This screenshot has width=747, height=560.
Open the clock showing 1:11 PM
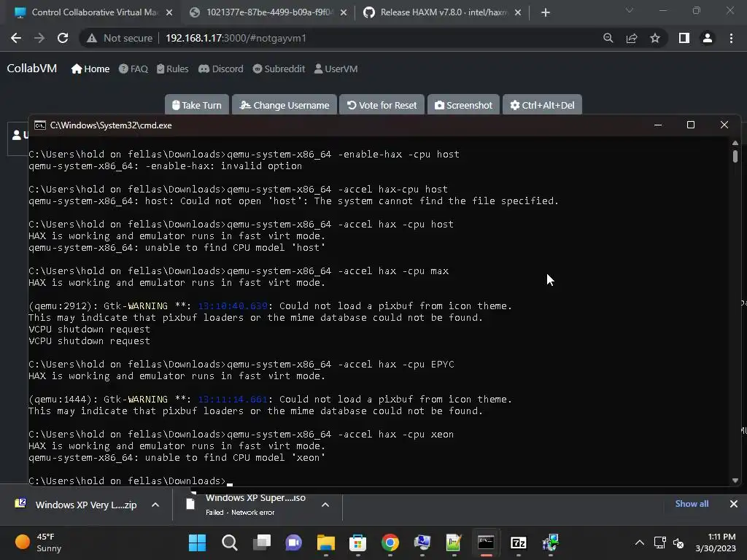(x=715, y=542)
